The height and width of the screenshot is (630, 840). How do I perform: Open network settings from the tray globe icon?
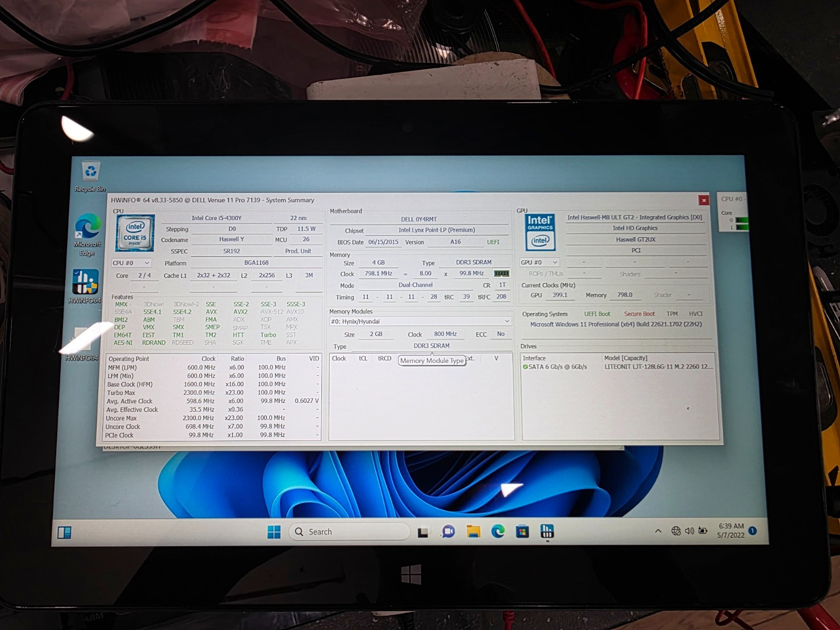676,531
